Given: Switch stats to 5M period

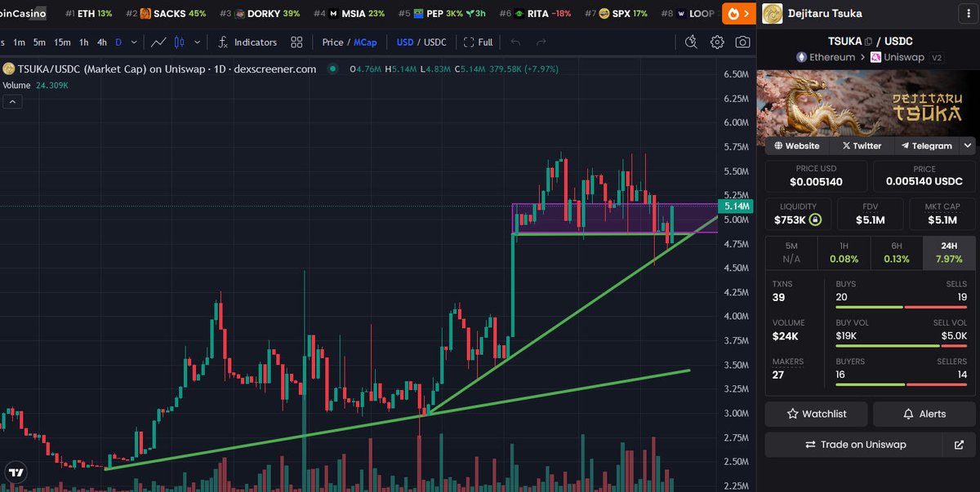Looking at the screenshot, I should [x=791, y=252].
